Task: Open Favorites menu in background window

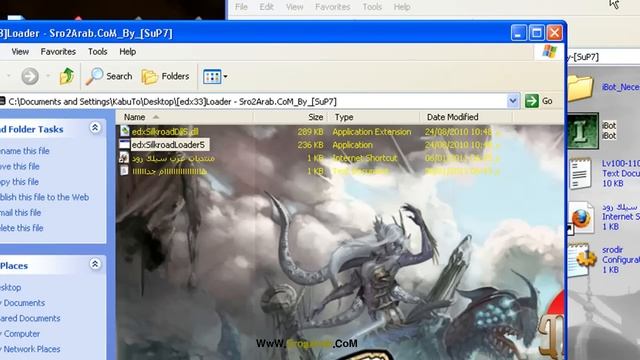Action: click(x=332, y=7)
